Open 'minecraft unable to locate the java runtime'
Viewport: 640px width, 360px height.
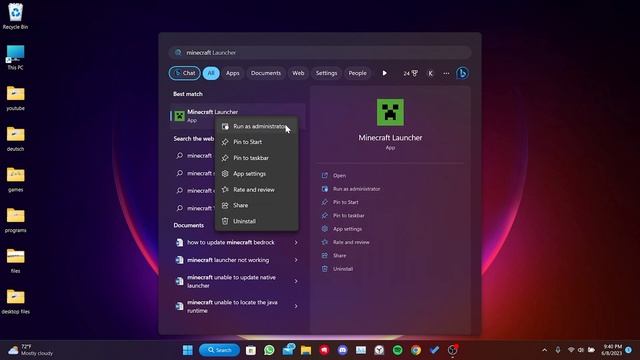(233, 306)
